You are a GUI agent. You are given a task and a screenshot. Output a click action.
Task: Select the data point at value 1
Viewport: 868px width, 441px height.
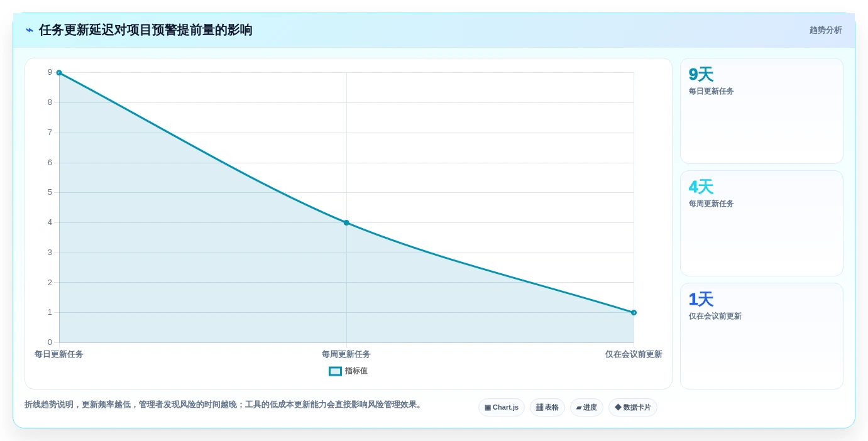[634, 312]
